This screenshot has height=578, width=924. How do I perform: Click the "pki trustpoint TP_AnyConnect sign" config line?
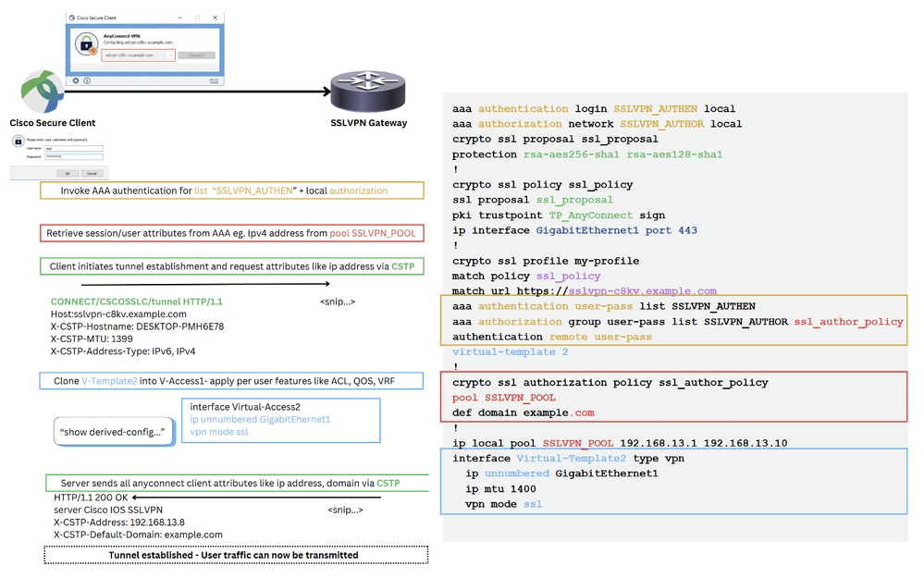(559, 215)
